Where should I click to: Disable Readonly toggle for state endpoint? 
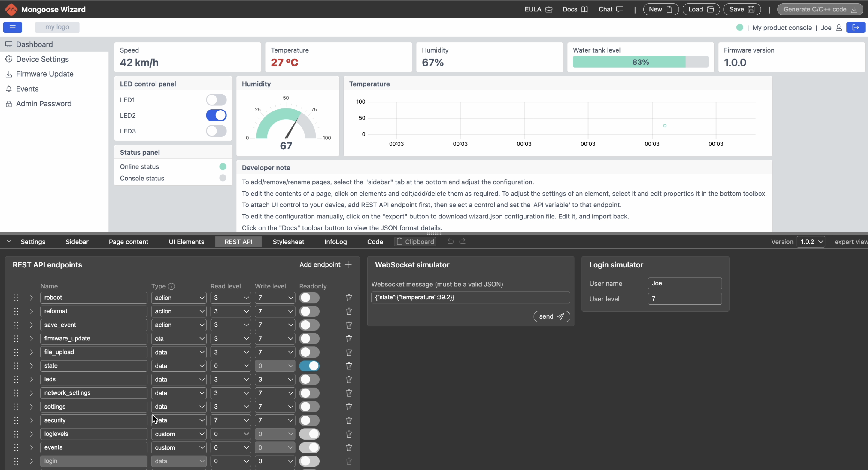[x=309, y=366]
